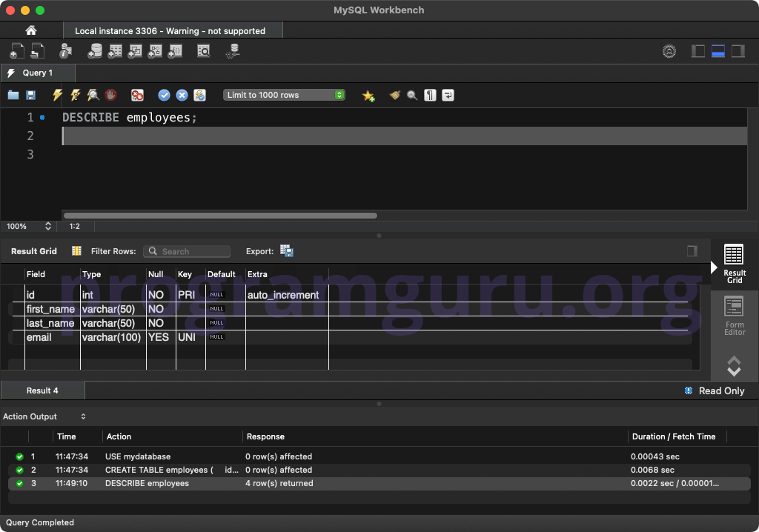Click the horizontal editor scrollbar
Viewport: 759px width, 532px height.
[220, 216]
